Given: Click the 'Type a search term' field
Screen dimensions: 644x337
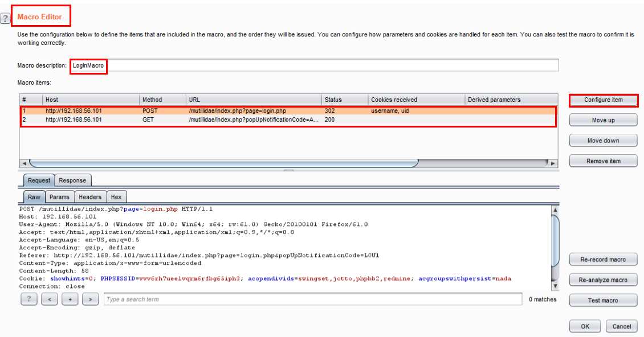Looking at the screenshot, I should point(313,299).
